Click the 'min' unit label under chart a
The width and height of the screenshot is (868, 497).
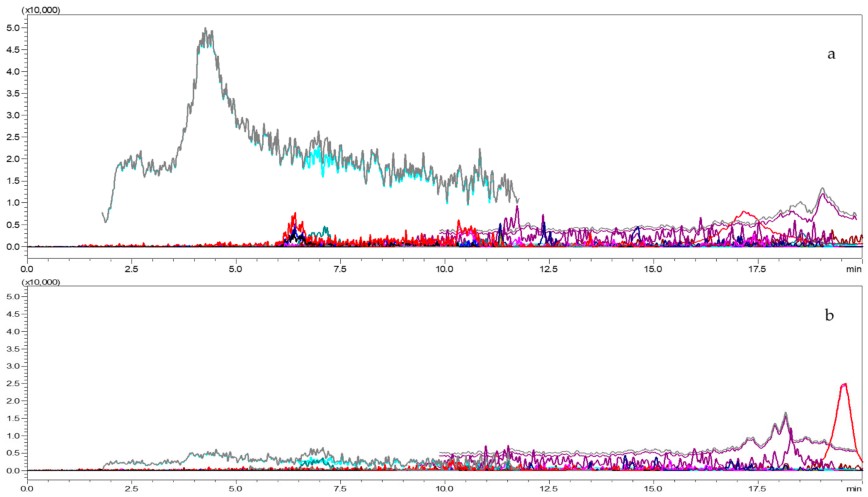pos(854,269)
